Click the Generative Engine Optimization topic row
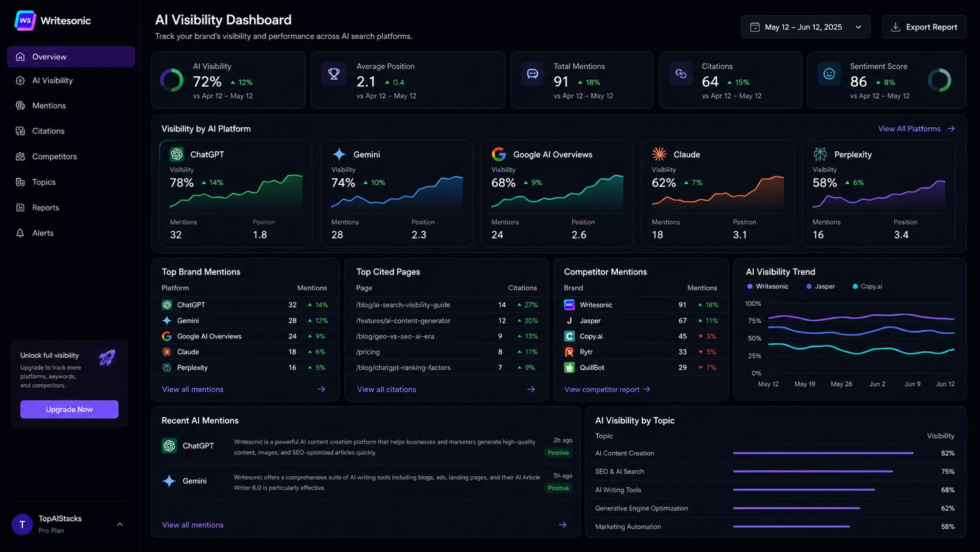The width and height of the screenshot is (980, 552). tap(775, 509)
